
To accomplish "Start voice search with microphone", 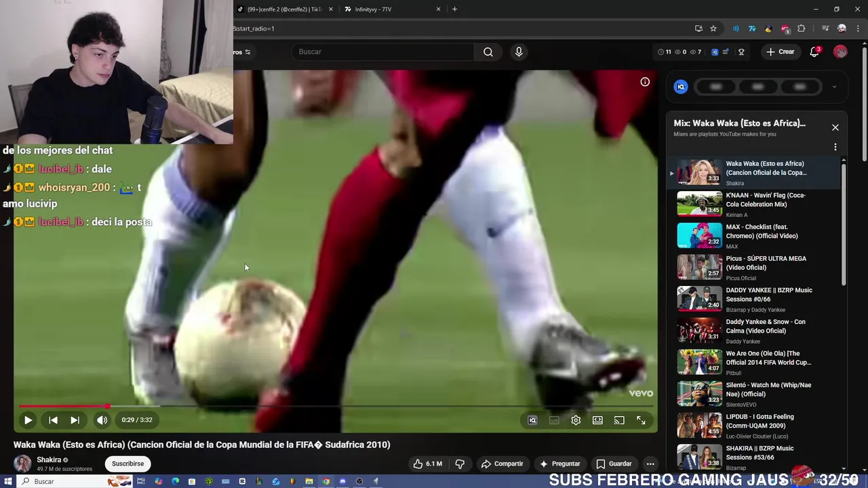I will tap(519, 52).
